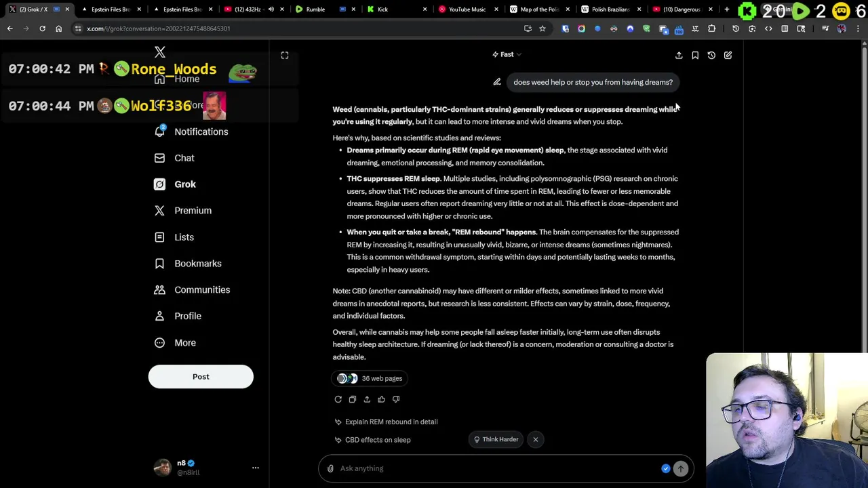Open Bookmarks in the sidebar
868x488 pixels.
point(189,264)
